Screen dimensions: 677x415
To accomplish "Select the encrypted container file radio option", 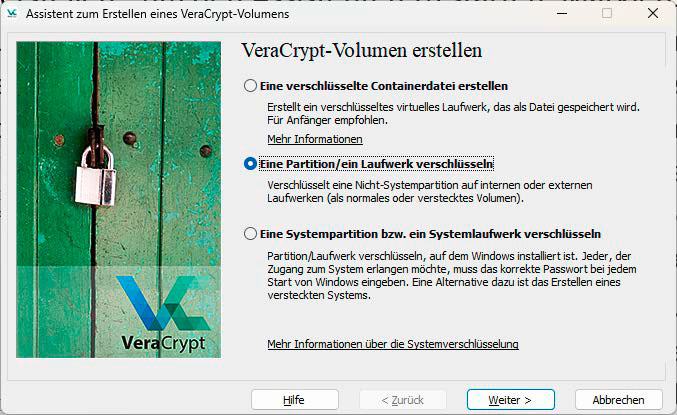I will 250,86.
